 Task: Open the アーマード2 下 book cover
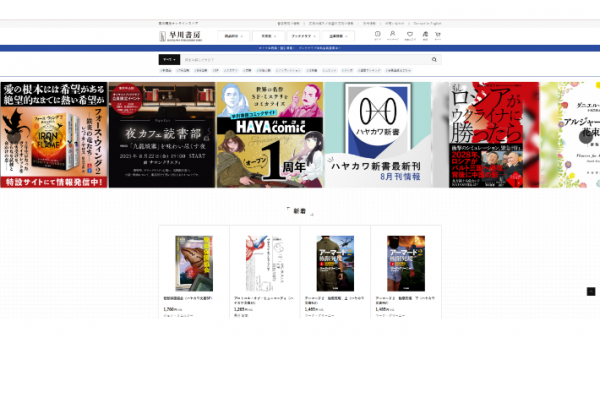click(x=406, y=263)
